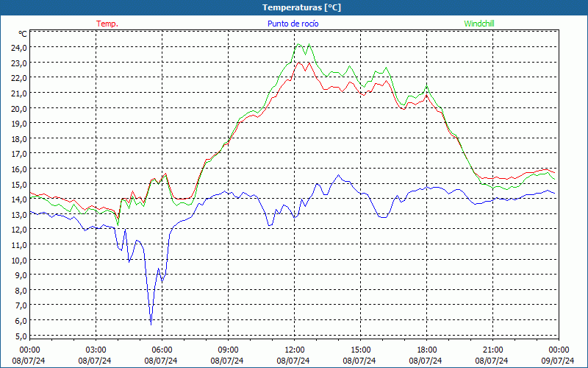Click the Temperaturas [°C] chart title
The width and height of the screenshot is (588, 368).
click(x=302, y=7)
